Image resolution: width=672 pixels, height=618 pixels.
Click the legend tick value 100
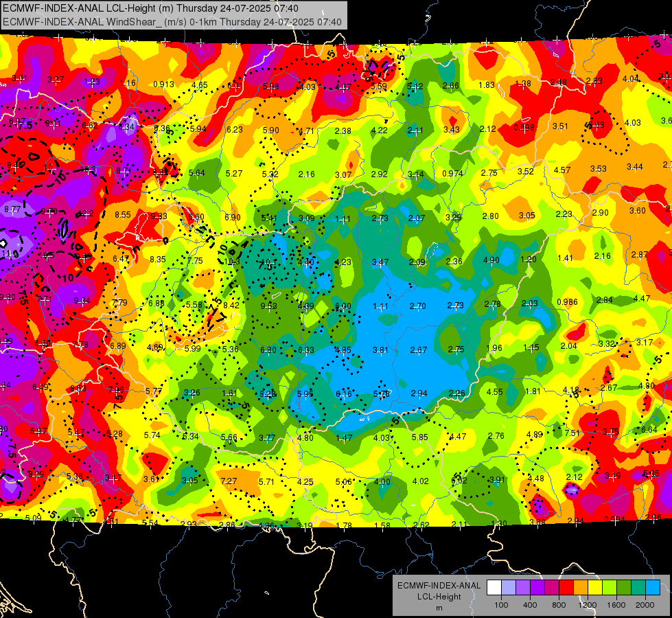point(501,605)
